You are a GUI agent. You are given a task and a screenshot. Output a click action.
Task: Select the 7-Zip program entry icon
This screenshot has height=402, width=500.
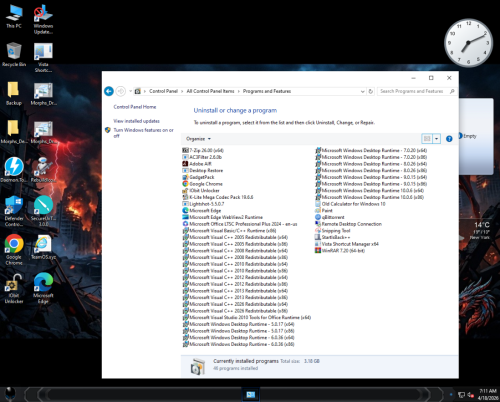(185, 150)
